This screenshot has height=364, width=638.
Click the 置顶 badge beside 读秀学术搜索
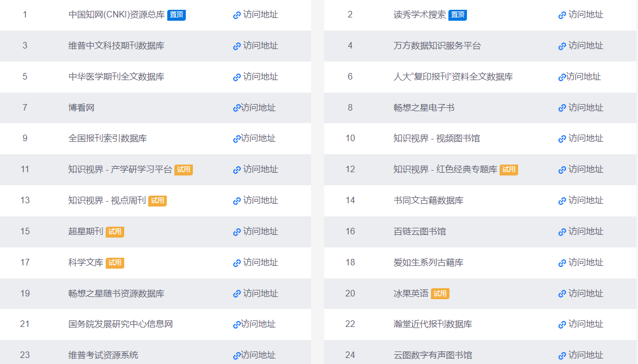tap(458, 15)
